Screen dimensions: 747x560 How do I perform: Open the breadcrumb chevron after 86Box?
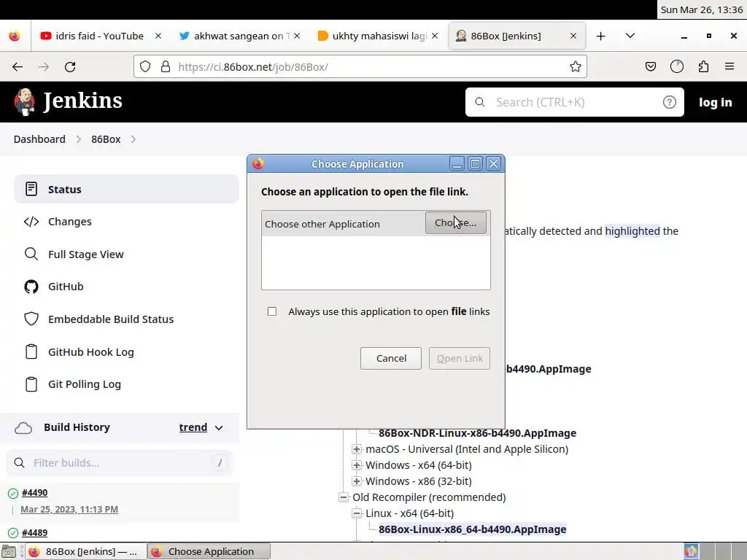(133, 139)
